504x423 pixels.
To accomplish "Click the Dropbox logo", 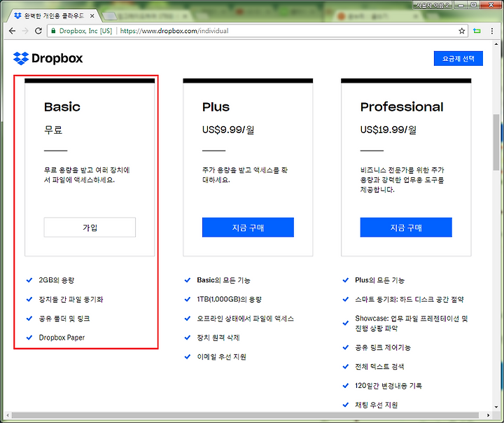I will pyautogui.click(x=48, y=58).
